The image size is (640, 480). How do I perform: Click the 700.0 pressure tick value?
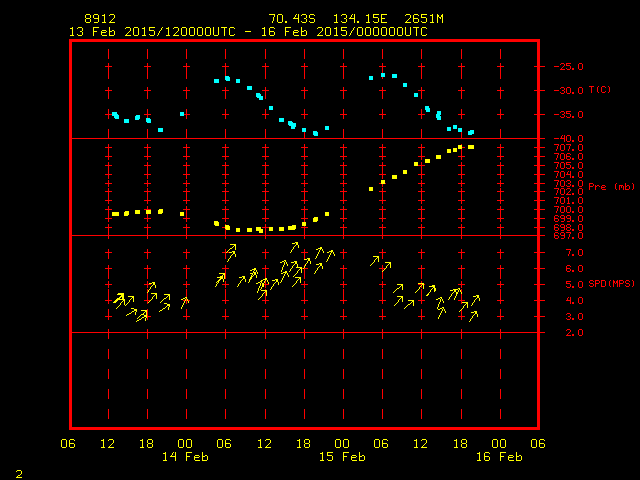(568, 210)
